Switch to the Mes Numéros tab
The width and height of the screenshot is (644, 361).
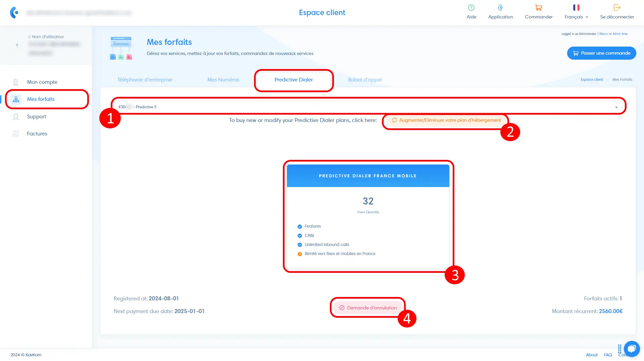223,80
